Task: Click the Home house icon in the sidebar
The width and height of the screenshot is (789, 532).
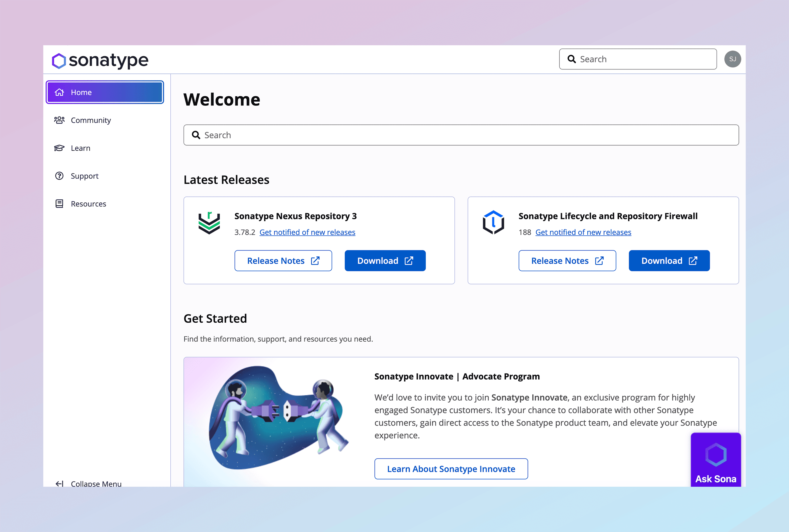Action: point(59,92)
